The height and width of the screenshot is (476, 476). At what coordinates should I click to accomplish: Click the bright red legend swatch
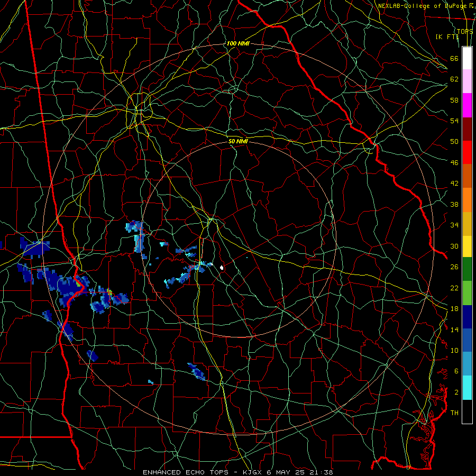pyautogui.click(x=467, y=152)
